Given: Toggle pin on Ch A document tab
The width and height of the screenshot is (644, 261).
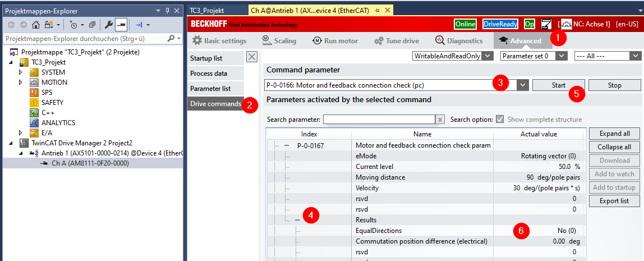Looking at the screenshot, I should (377, 10).
